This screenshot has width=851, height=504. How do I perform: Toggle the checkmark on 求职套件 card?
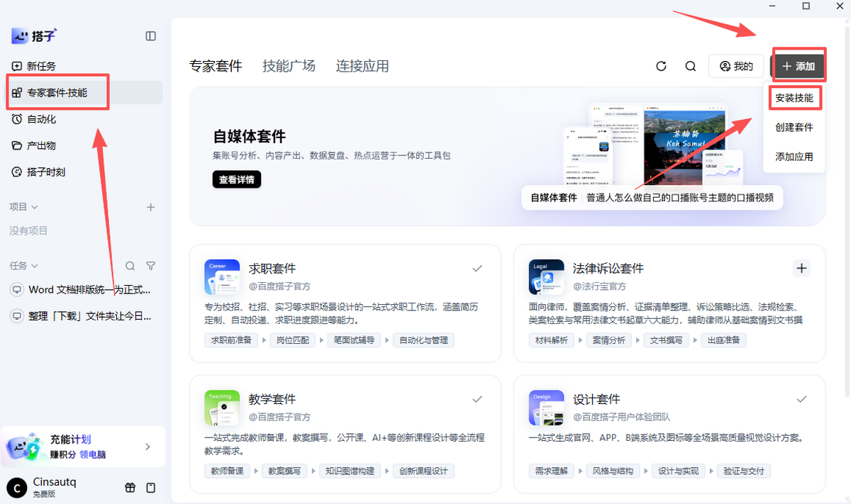477,269
